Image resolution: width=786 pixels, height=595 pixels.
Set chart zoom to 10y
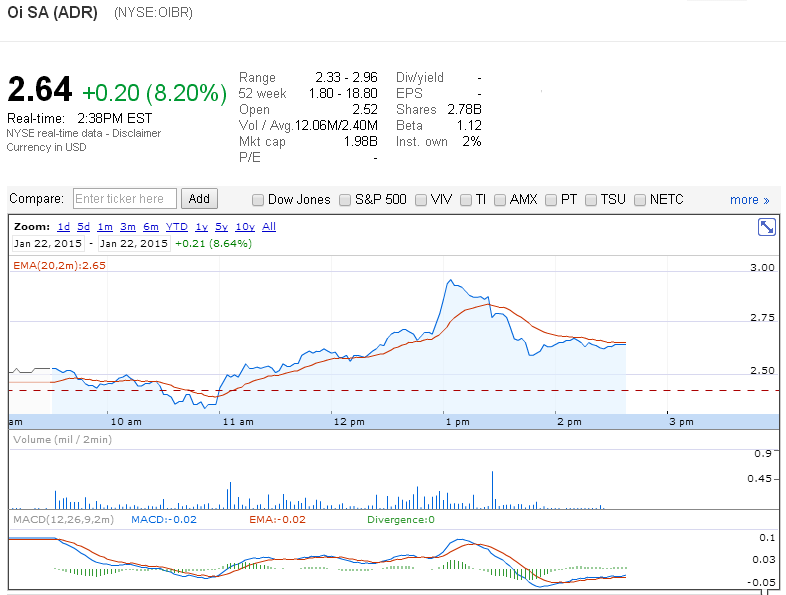point(245,227)
